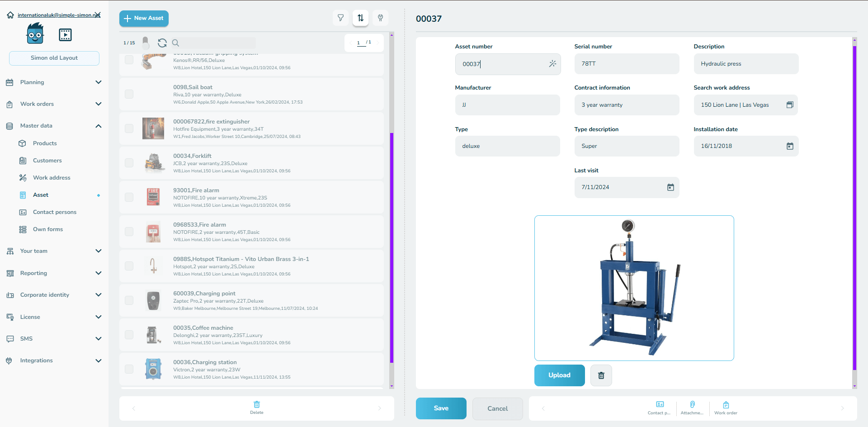The image size is (868, 427).
Task: Click the Contract information field
Action: tap(627, 105)
